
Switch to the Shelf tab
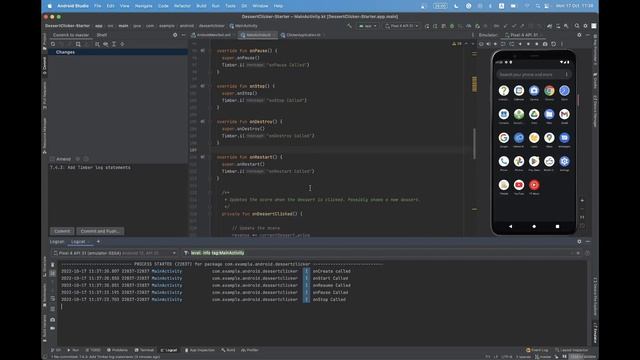coord(102,35)
